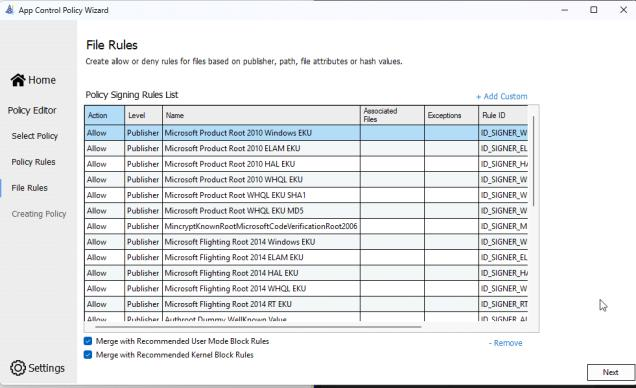Select Microsoft Product Root 2010 ELAM EKU row
Image resolution: width=636 pixels, height=388 pixels.
306,148
